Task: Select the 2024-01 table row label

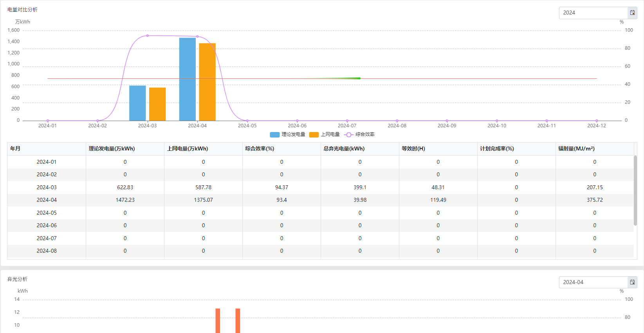Action: click(x=47, y=162)
